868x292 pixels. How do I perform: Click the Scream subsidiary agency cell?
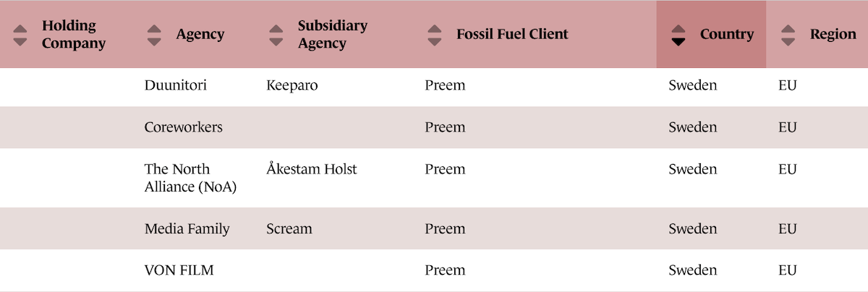[x=289, y=229]
